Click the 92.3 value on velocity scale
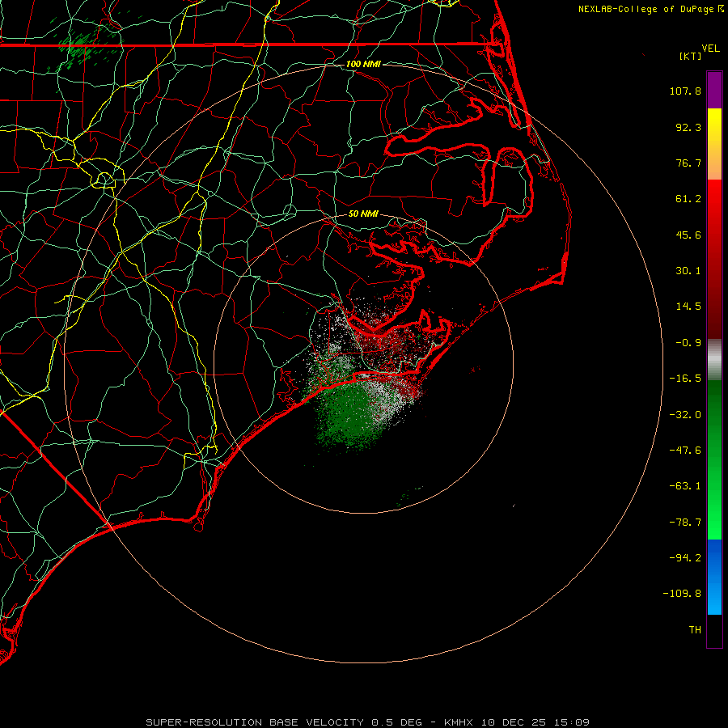Image resolution: width=728 pixels, height=728 pixels. click(x=688, y=127)
